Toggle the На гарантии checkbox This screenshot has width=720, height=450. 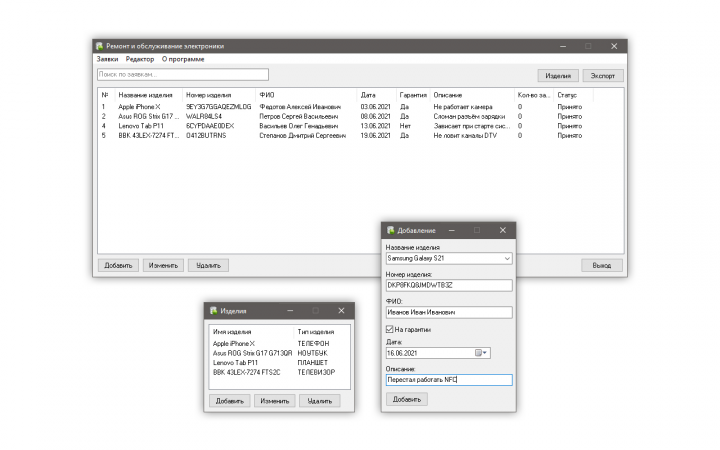click(389, 329)
